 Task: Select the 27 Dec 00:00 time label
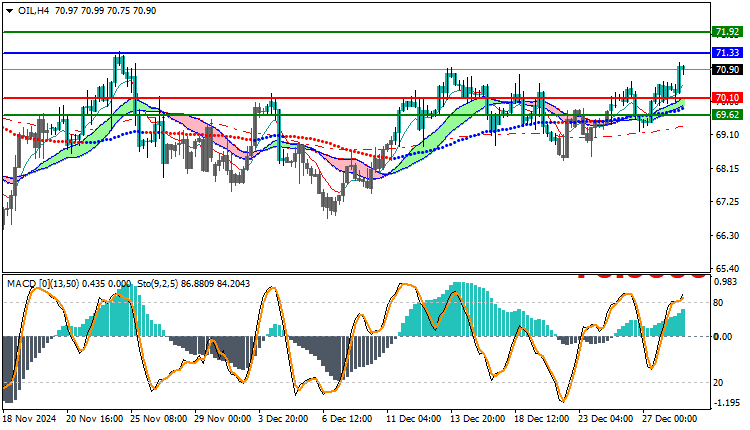[x=670, y=419]
